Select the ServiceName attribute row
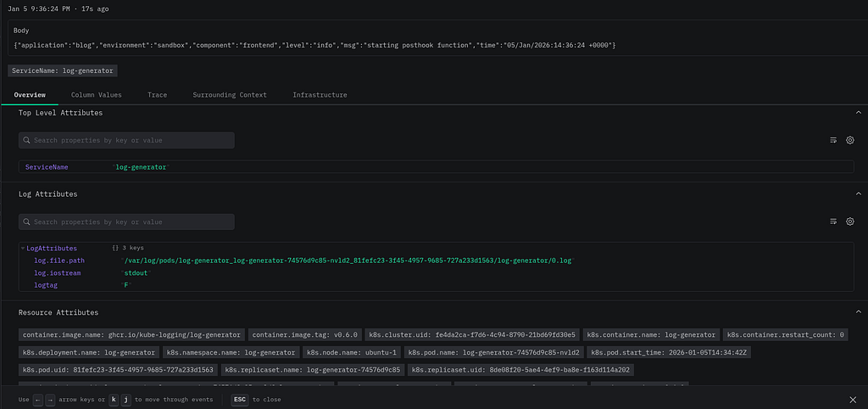Viewport: 868px width, 409px height. 437,167
